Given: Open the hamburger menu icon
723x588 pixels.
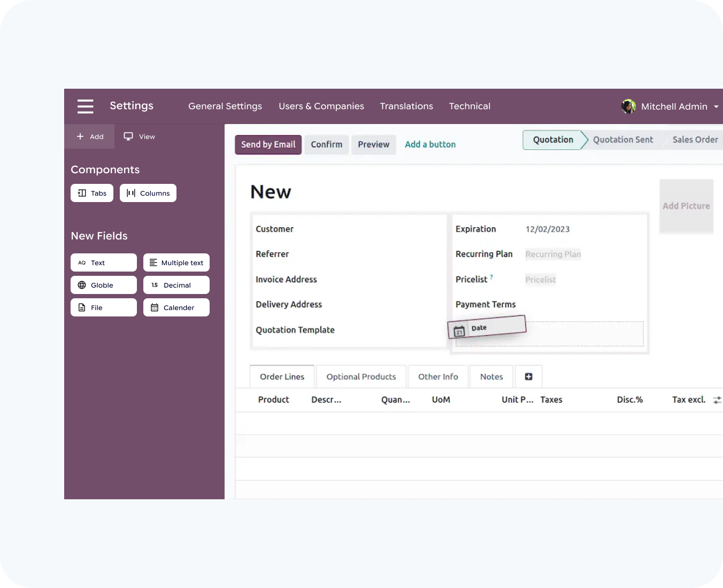Looking at the screenshot, I should [85, 106].
